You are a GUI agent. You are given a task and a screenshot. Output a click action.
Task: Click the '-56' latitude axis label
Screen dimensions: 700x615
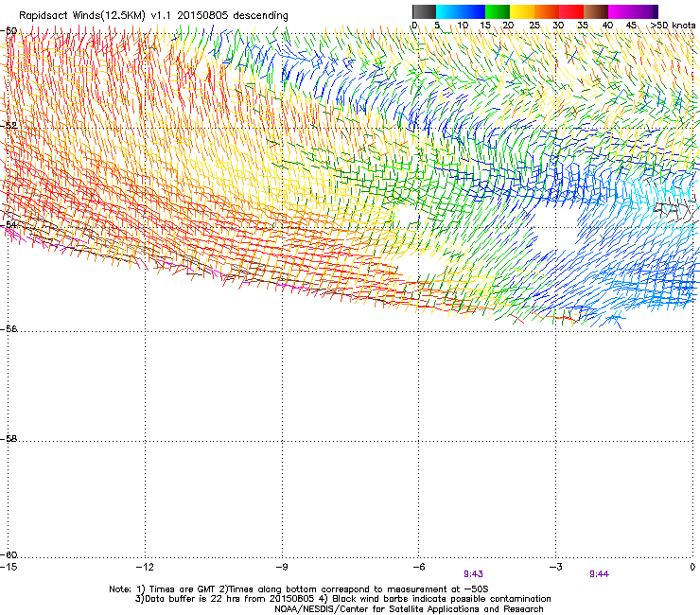click(x=9, y=329)
